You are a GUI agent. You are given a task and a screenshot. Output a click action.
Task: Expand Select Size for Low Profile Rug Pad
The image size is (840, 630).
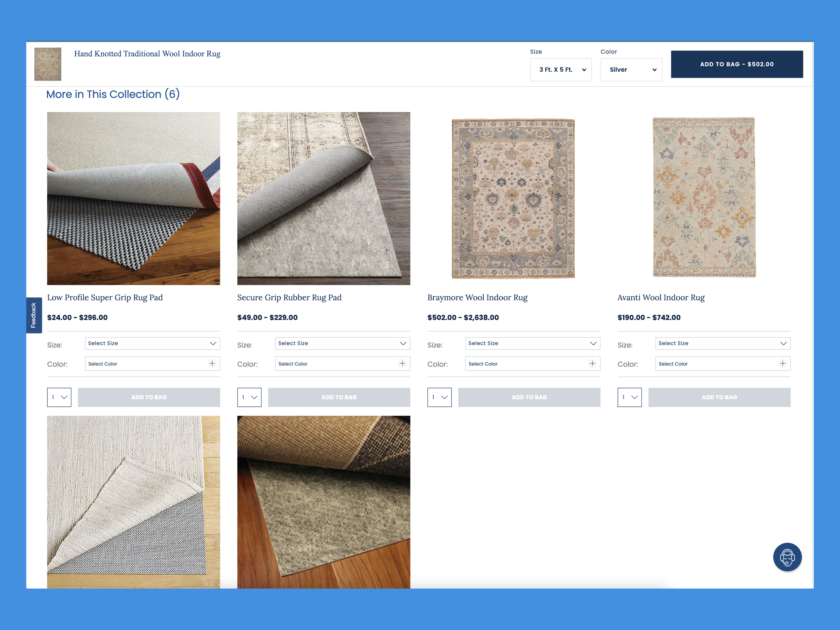click(x=152, y=343)
